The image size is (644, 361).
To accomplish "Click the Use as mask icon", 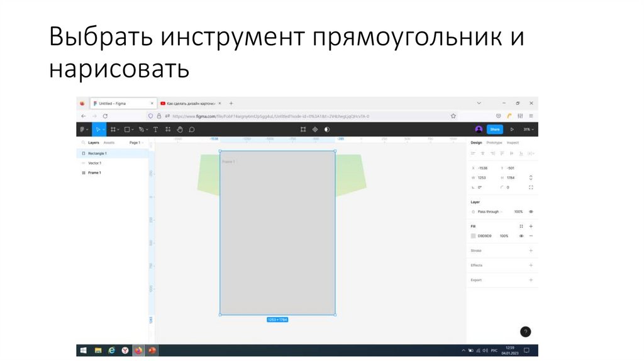I will tap(327, 130).
